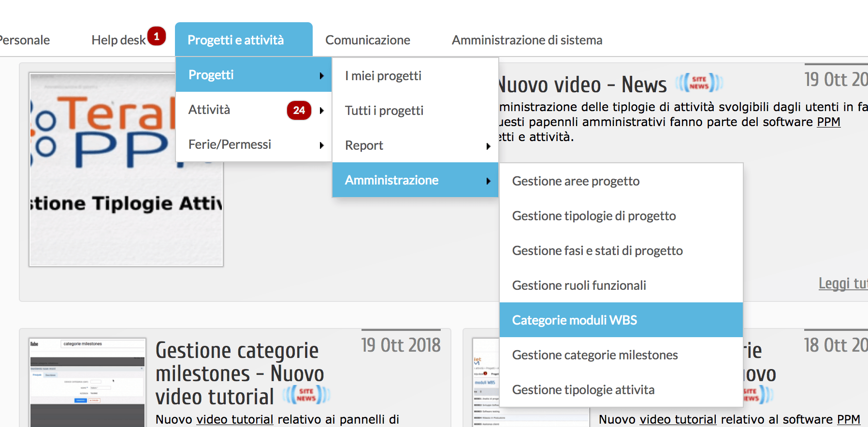Select Report menu item
This screenshot has width=868, height=427.
pyautogui.click(x=415, y=145)
